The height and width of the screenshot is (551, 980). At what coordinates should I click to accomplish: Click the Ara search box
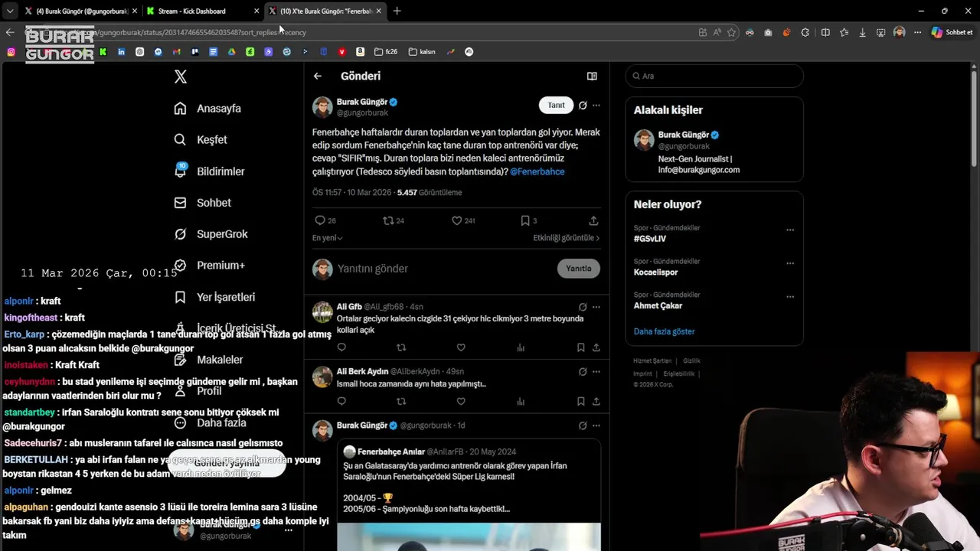pos(714,76)
